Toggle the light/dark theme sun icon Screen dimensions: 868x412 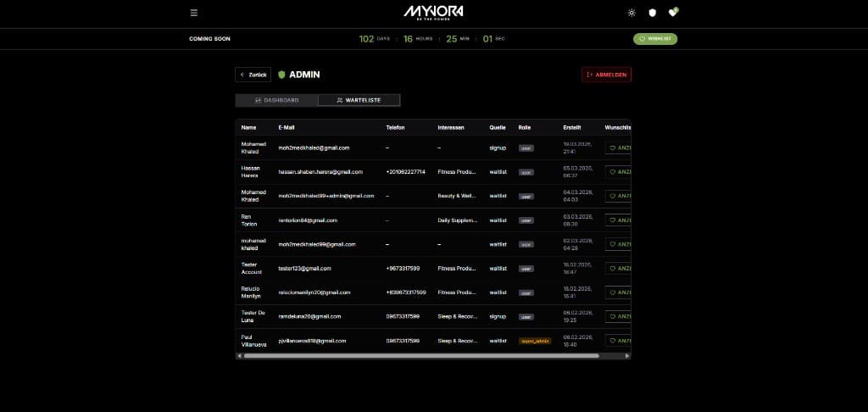(x=632, y=13)
